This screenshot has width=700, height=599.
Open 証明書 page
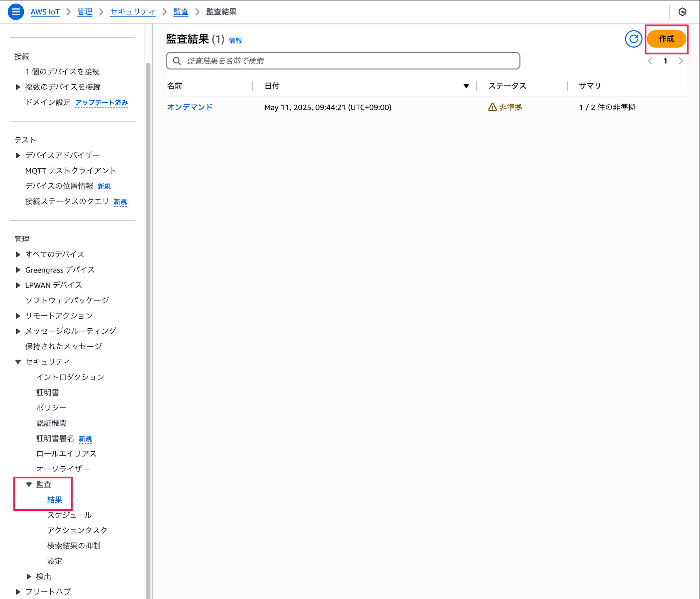[x=48, y=392]
